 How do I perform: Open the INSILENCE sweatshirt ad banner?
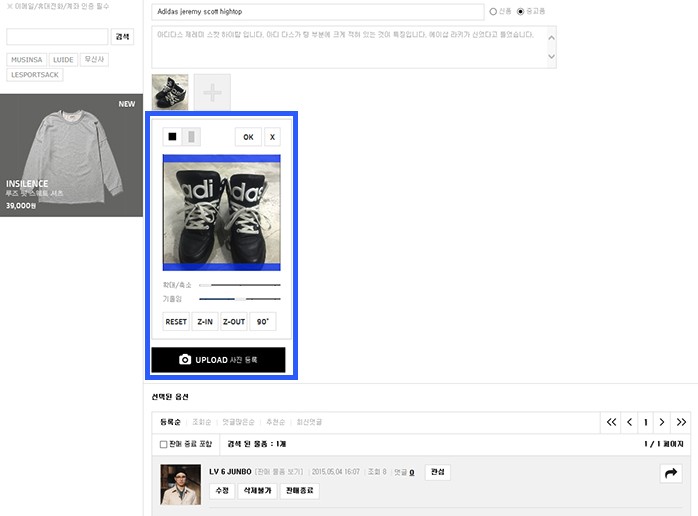coord(71,155)
